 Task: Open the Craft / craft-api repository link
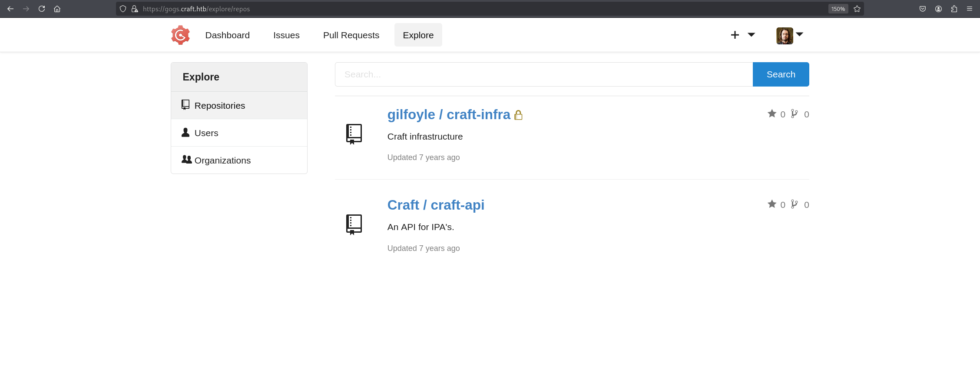click(x=436, y=205)
